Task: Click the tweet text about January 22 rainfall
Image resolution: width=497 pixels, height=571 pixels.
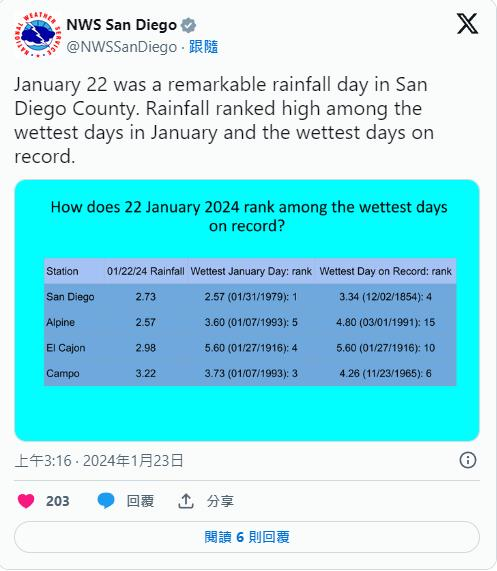Action: (224, 120)
